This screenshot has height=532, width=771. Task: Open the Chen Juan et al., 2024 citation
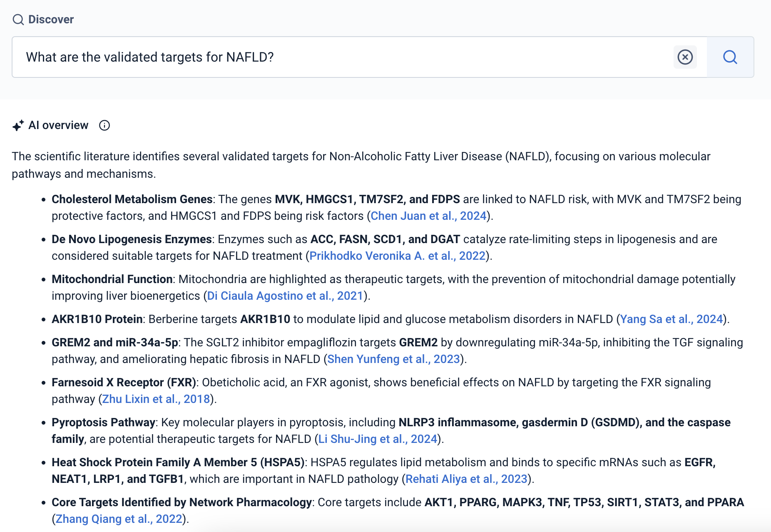428,216
